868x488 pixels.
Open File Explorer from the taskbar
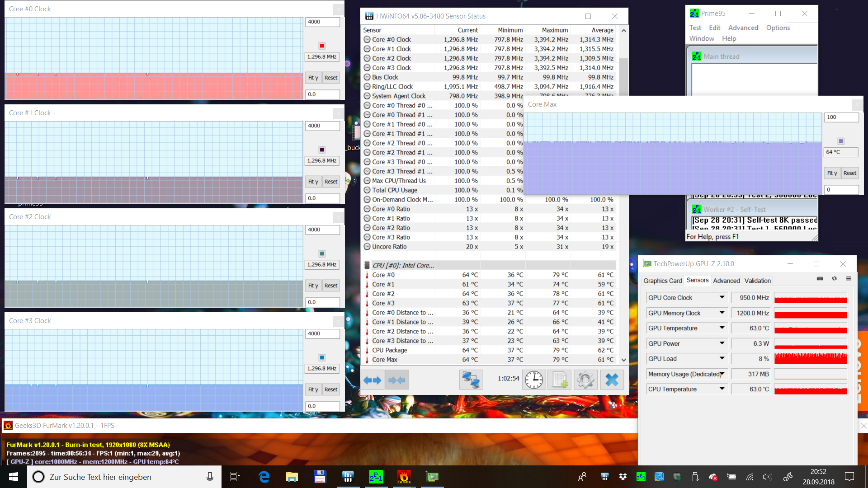[292, 477]
